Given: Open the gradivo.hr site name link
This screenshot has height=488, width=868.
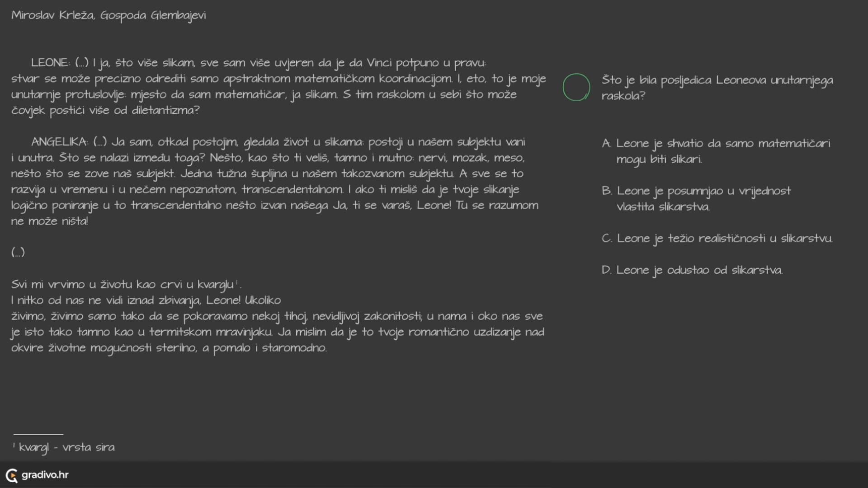Looking at the screenshot, I should click(45, 475).
